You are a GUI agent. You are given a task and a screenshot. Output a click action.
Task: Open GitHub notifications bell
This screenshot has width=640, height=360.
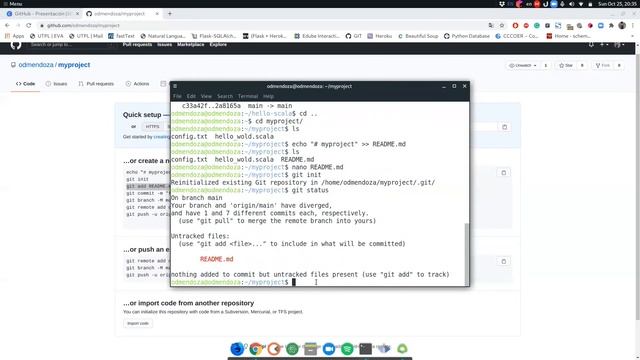pyautogui.click(x=591, y=44)
